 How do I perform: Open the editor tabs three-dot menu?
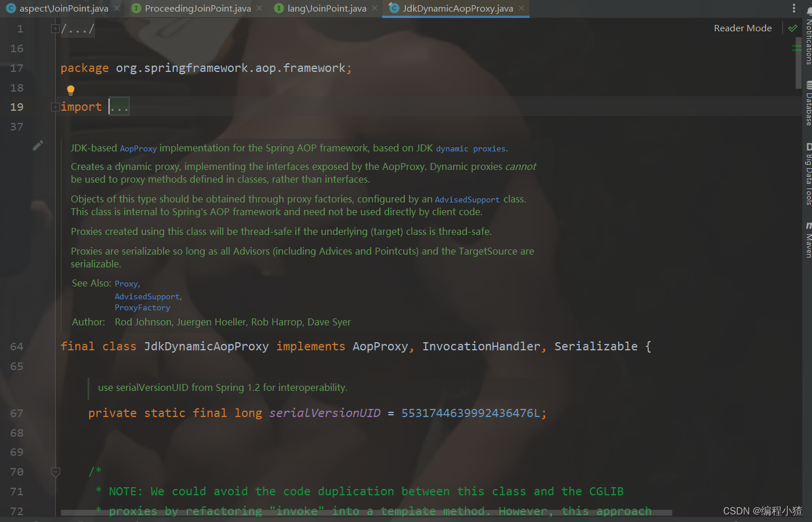tap(794, 8)
